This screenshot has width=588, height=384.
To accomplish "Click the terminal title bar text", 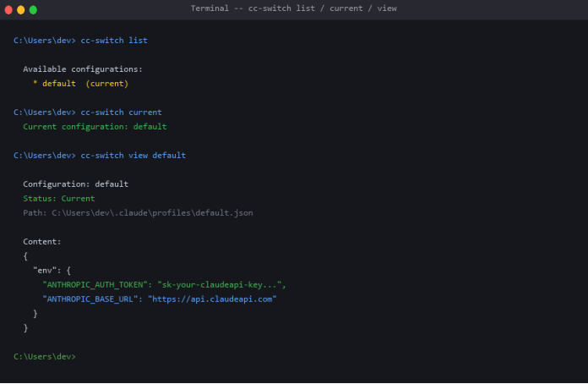I will click(x=294, y=8).
